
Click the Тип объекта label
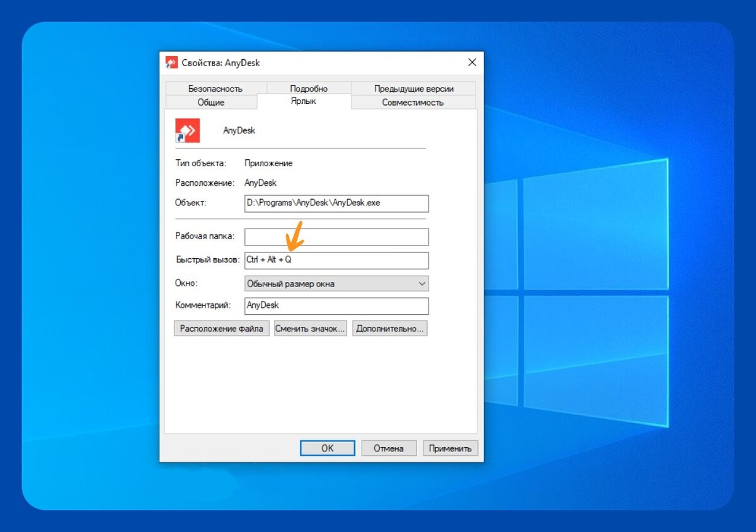pyautogui.click(x=200, y=163)
